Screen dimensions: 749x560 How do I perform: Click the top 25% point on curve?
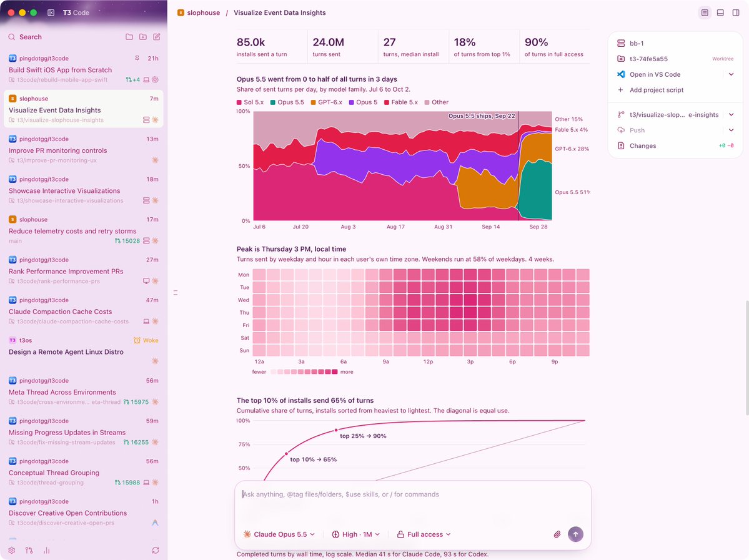pos(336,430)
